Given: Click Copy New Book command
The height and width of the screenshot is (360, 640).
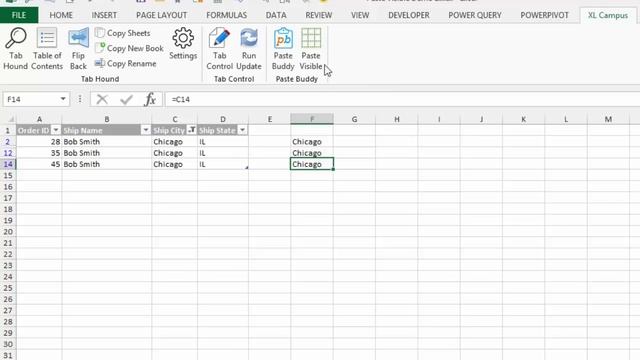Looking at the screenshot, I should click(x=129, y=48).
